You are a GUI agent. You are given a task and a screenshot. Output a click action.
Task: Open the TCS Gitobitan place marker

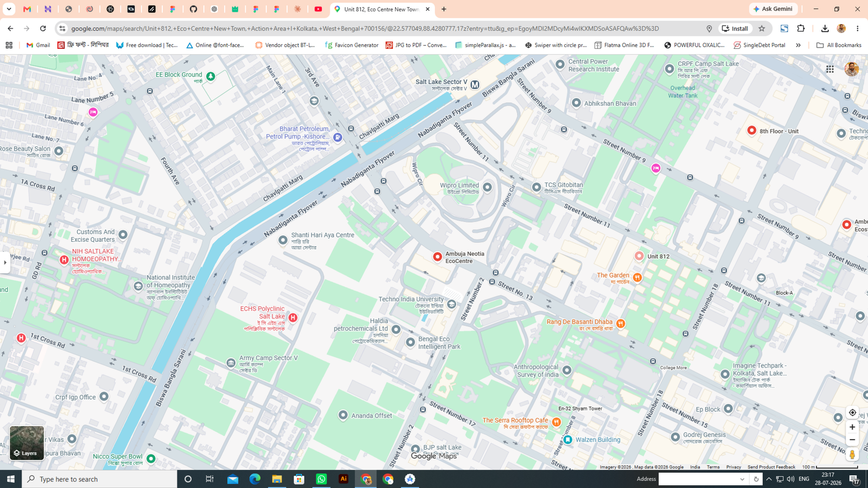pyautogui.click(x=537, y=187)
